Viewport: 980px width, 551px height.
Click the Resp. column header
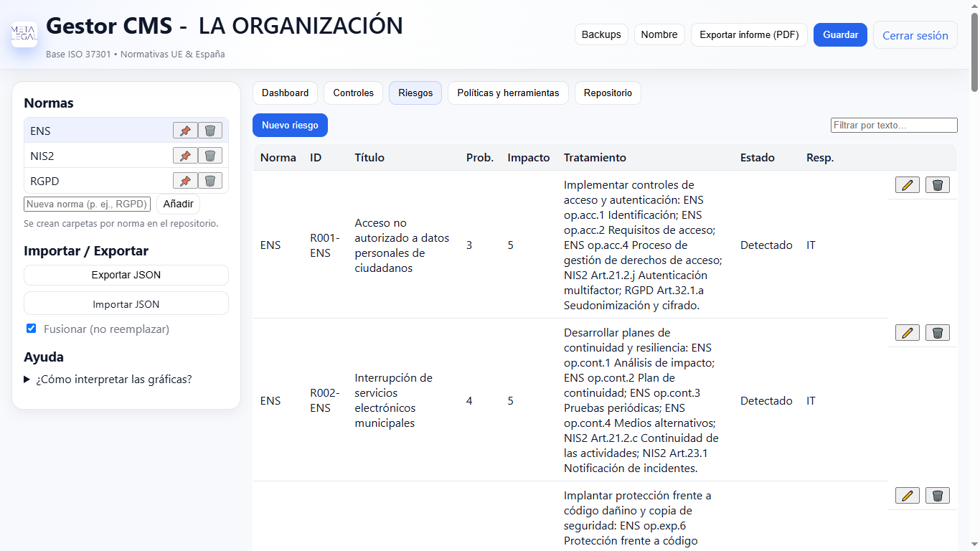tap(820, 157)
